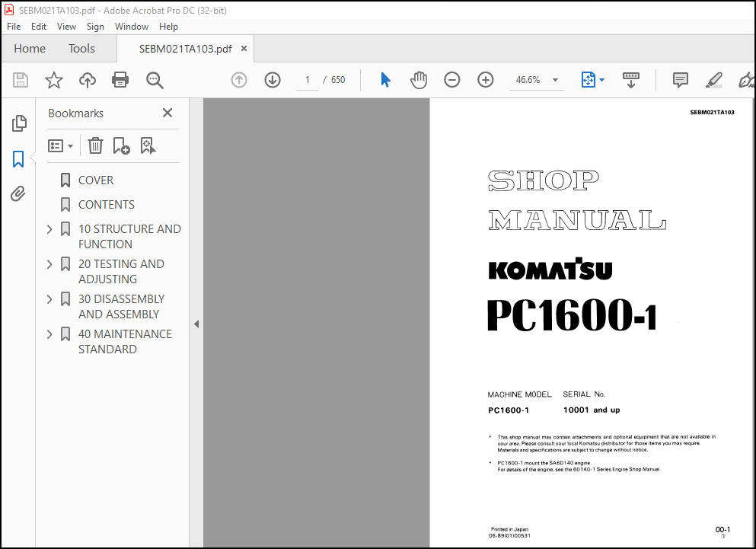756x549 pixels.
Task: Click the PC1600-1 title on the page
Action: tap(572, 315)
